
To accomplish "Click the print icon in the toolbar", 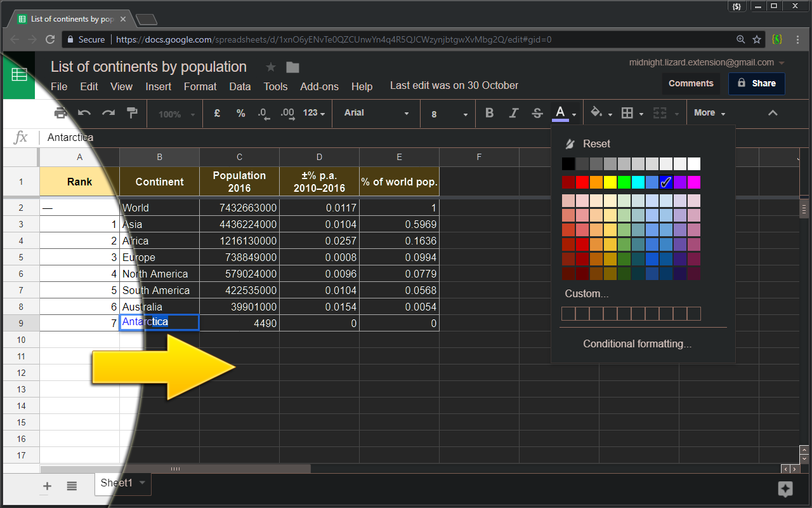I will tap(60, 113).
